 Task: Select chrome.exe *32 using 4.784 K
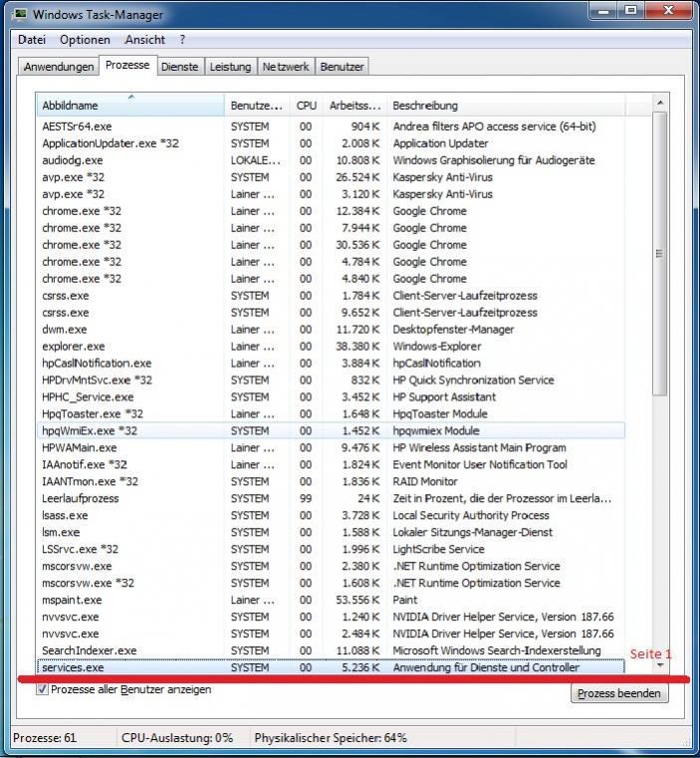coord(331,262)
